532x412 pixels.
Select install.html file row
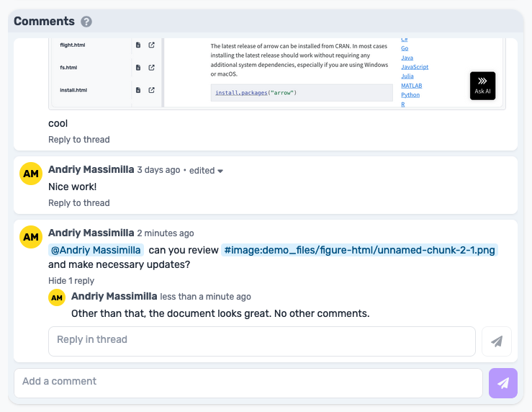tap(73, 90)
